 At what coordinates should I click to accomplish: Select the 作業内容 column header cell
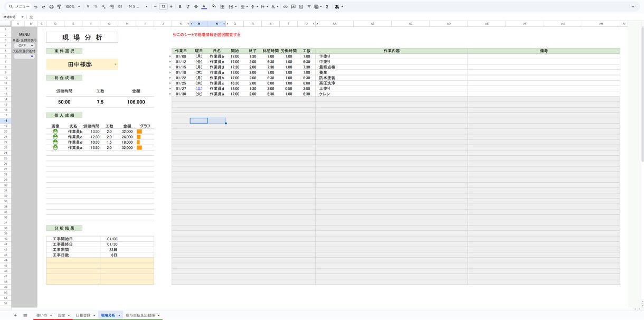pyautogui.click(x=391, y=51)
